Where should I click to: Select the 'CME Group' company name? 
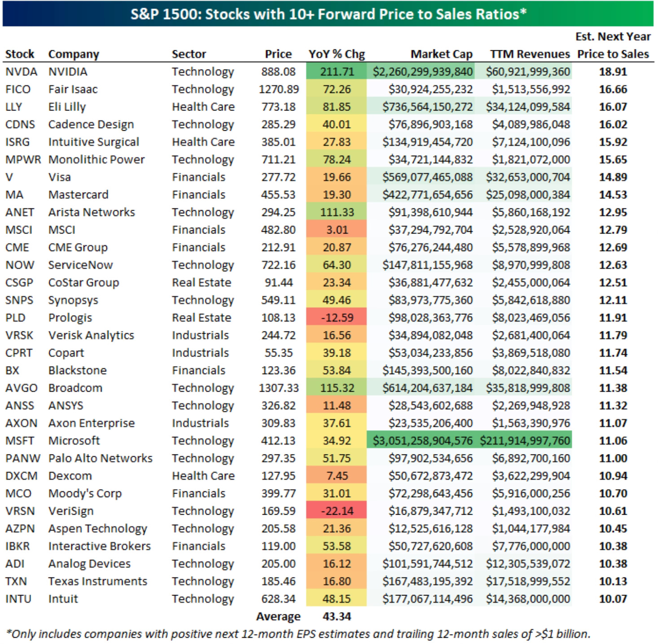point(78,247)
